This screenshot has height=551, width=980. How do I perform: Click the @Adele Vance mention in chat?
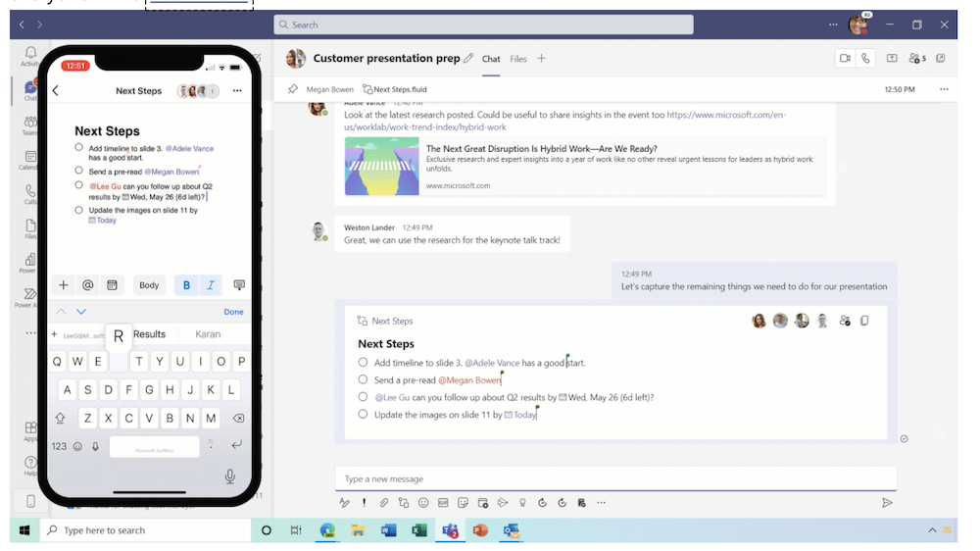492,363
